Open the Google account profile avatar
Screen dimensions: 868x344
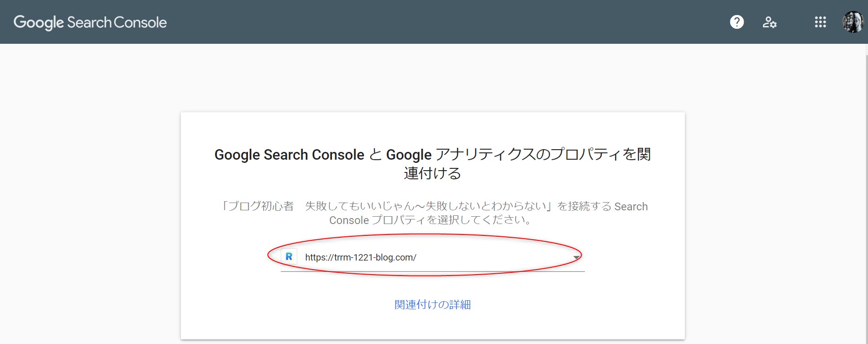coord(852,22)
